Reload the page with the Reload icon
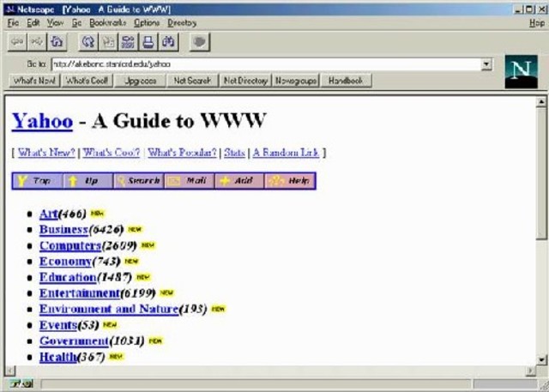 click(88, 42)
